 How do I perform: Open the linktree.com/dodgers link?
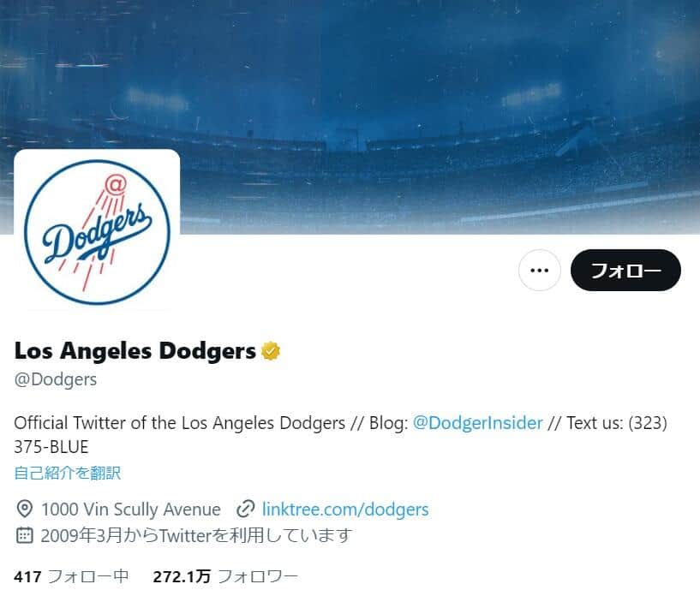[345, 510]
